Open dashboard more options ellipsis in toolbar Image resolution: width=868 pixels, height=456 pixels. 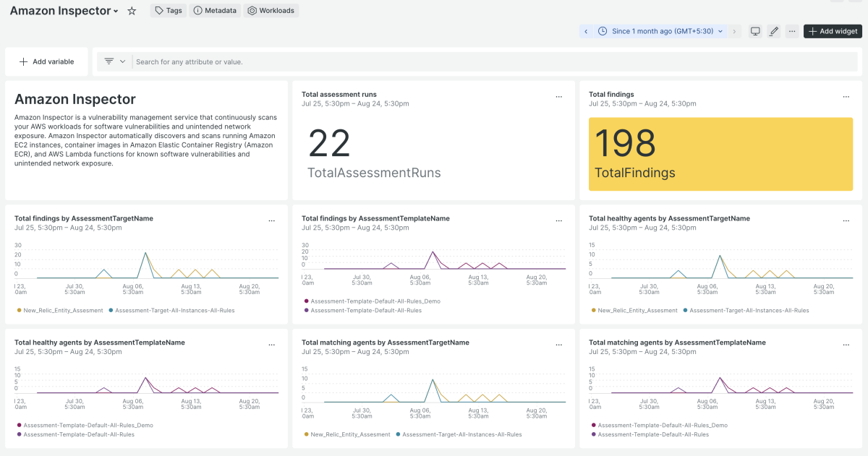click(x=792, y=31)
